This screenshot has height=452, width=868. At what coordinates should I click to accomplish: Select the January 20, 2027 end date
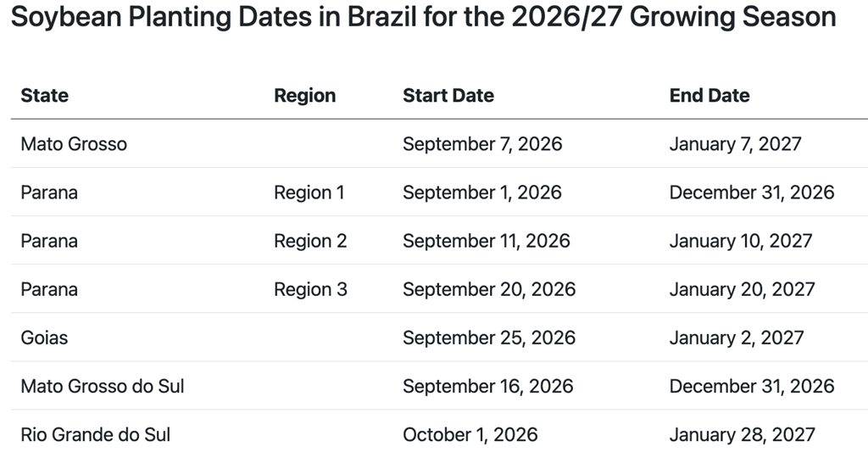point(743,289)
